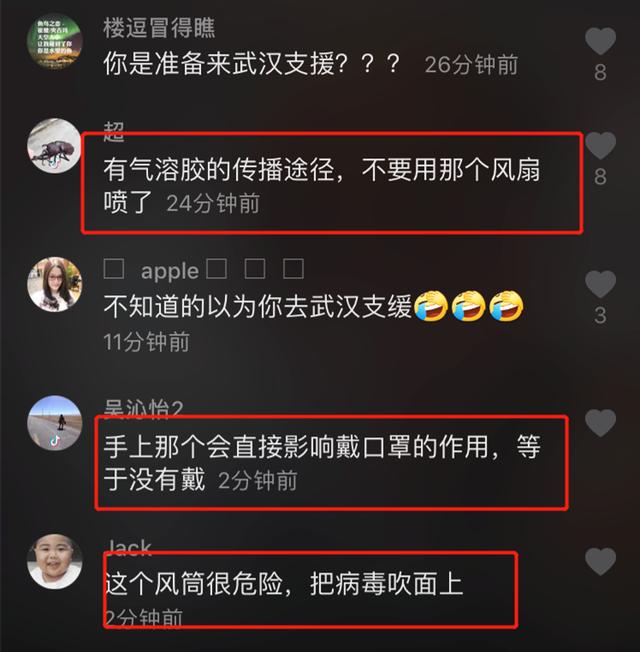Open the beetle avatar of user 超

[x=54, y=146]
